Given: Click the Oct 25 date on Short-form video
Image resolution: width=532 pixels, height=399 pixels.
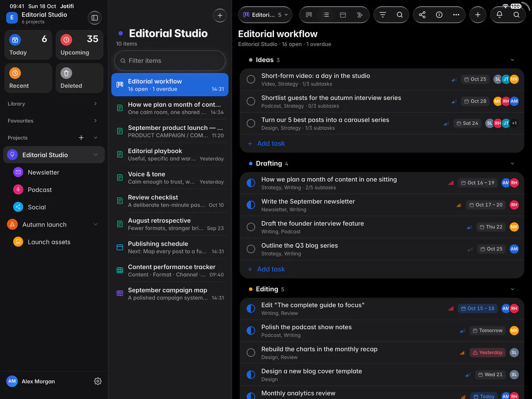Looking at the screenshot, I should click(x=475, y=79).
